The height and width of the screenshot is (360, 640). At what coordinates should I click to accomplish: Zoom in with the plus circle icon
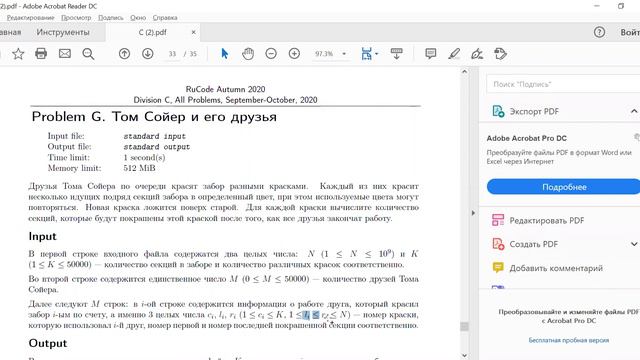pos(294,53)
